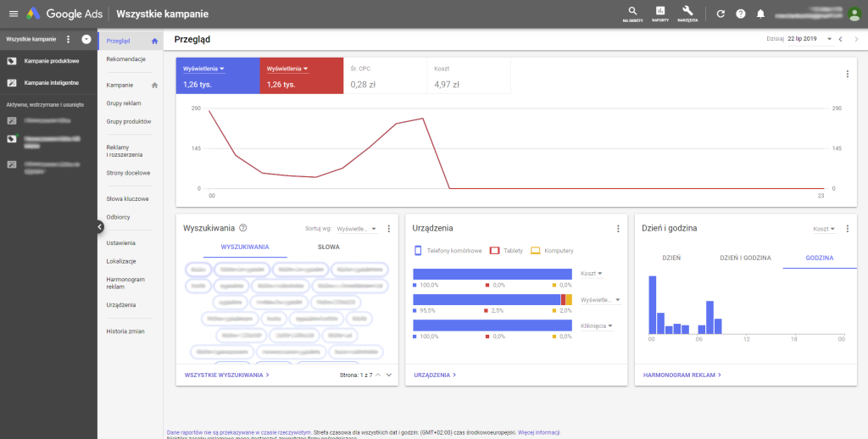
Task: Open the Raporty reports icon
Action: click(660, 12)
